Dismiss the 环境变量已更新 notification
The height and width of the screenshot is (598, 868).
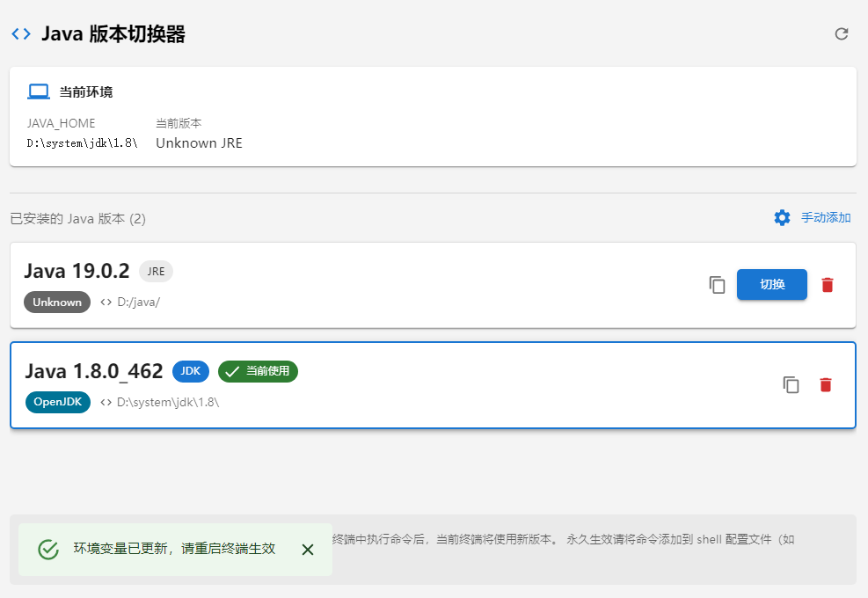pyautogui.click(x=308, y=550)
